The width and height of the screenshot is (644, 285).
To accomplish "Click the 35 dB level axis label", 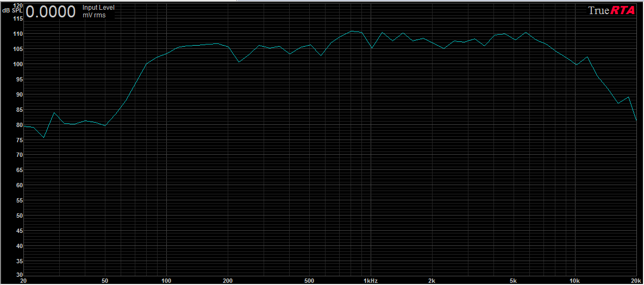I will pyautogui.click(x=20, y=261).
